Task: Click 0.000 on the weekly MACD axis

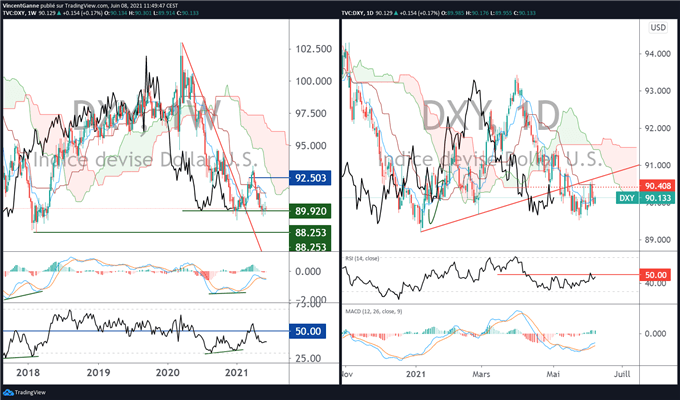Action: 307,272
